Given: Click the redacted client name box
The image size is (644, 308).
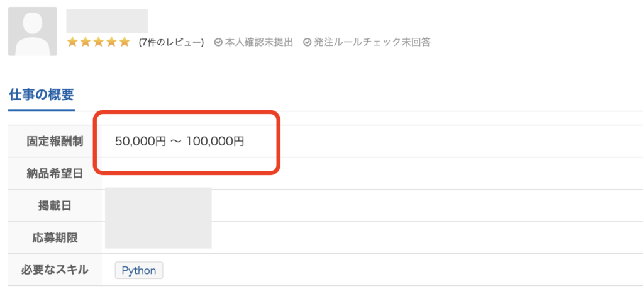Looking at the screenshot, I should coord(107,21).
